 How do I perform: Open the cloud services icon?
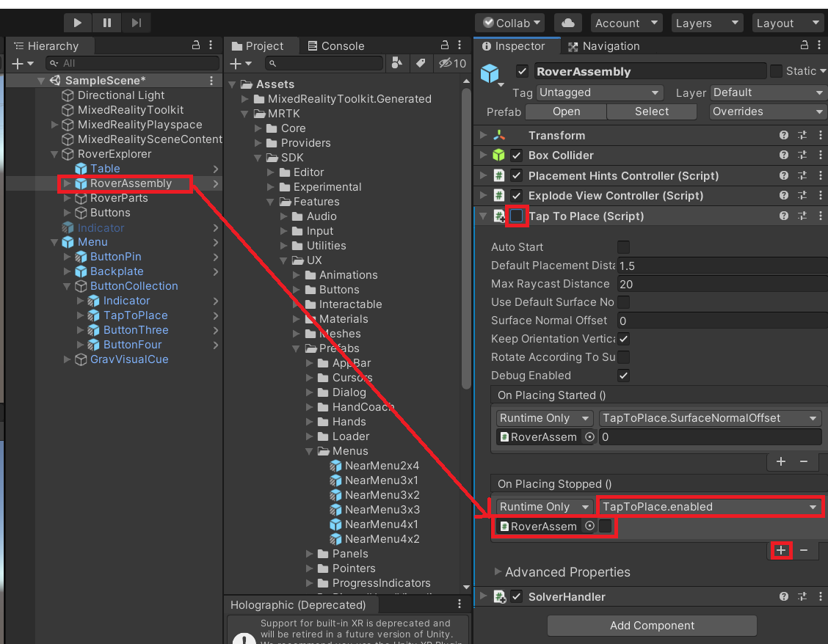click(567, 23)
